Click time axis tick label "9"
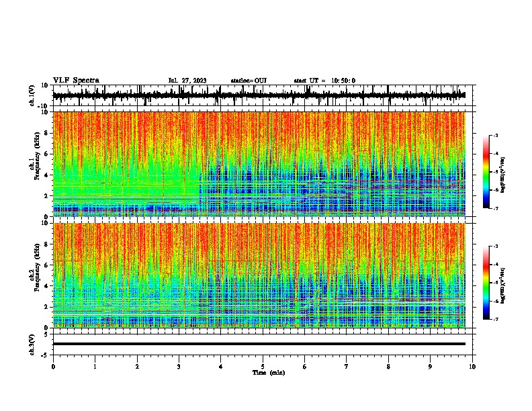532x411 pixels. pos(430,367)
